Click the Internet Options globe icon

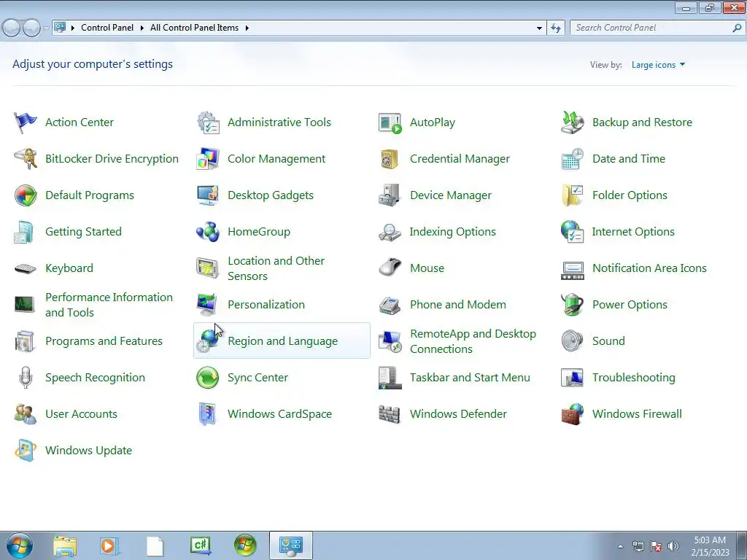point(572,232)
